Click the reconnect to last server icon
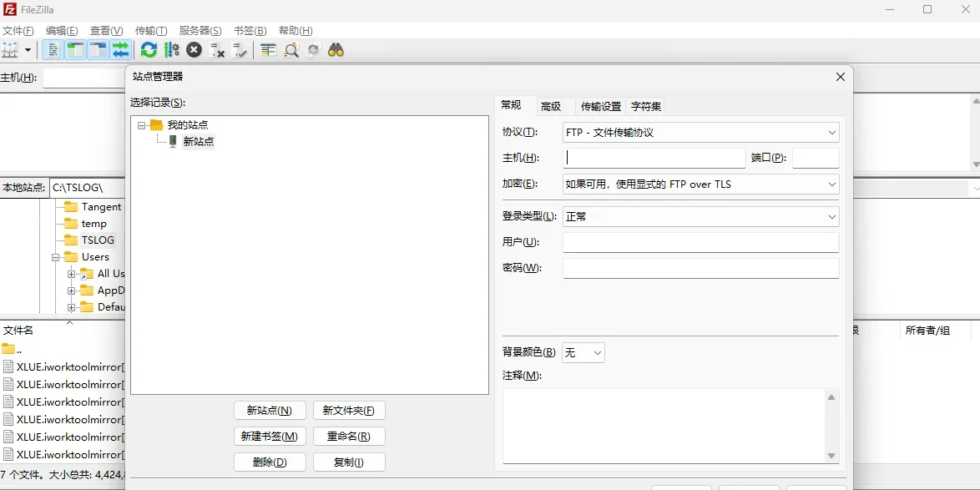 tap(240, 49)
